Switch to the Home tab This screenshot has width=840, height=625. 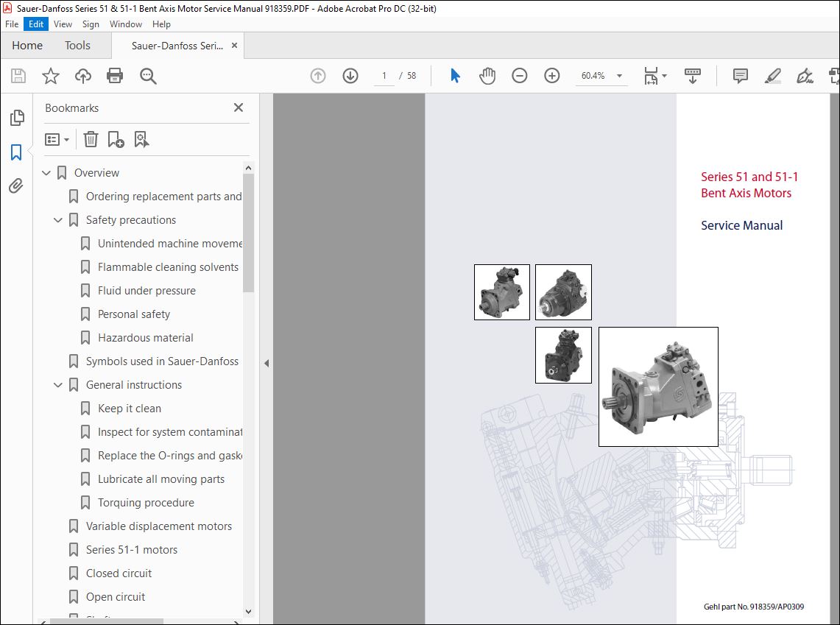coord(27,46)
